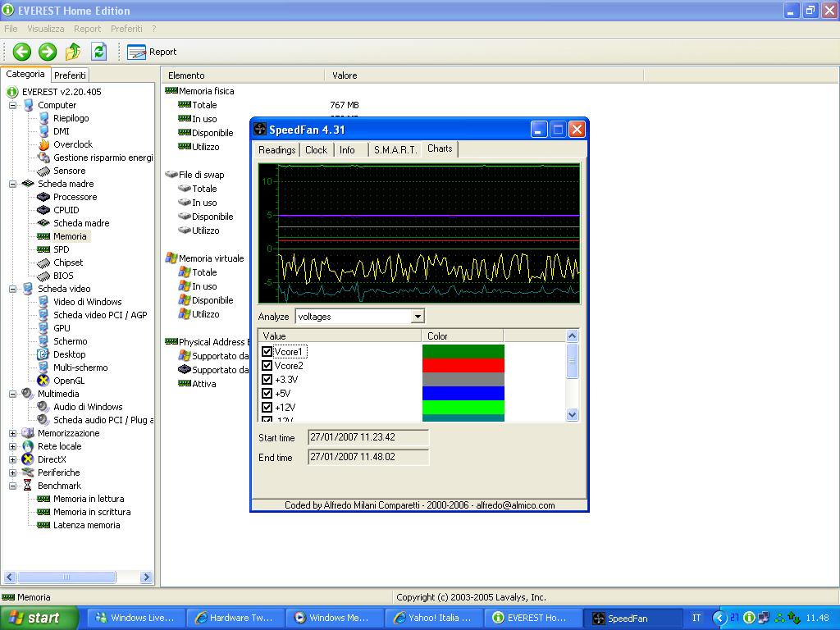
Task: Click the Vcore1 green color swatch
Action: (463, 351)
